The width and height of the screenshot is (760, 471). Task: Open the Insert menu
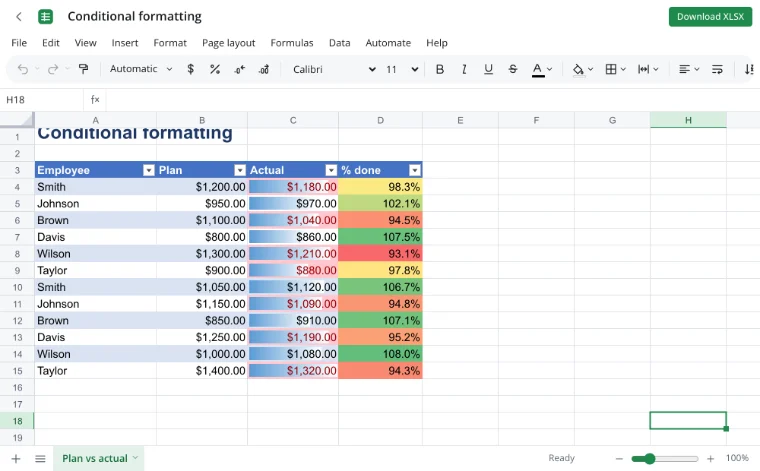click(125, 43)
